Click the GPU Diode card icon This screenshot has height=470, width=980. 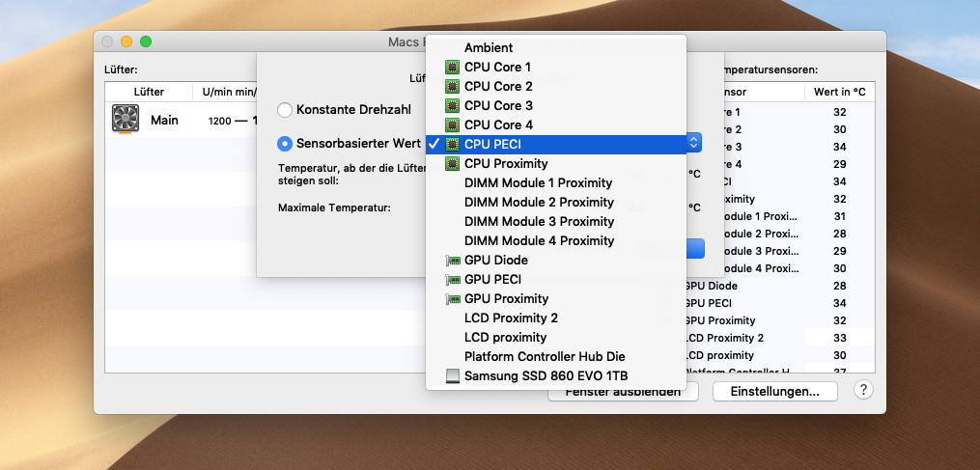(452, 261)
